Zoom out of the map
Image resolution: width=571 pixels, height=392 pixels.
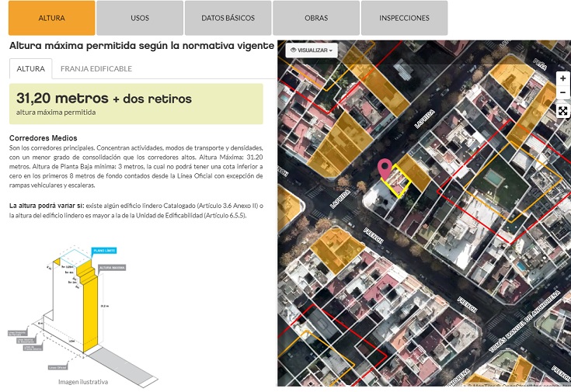pyautogui.click(x=562, y=93)
